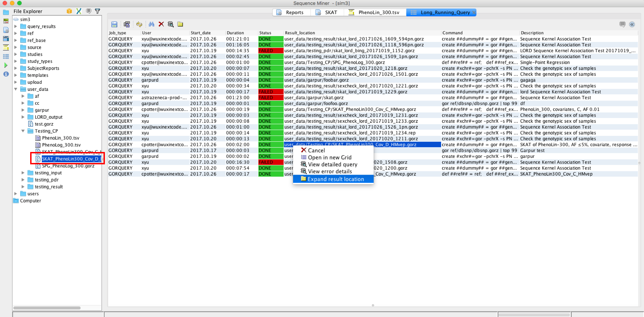The image size is (644, 317).
Task: Close the Long_Running_Query tab
Action: (x=474, y=12)
